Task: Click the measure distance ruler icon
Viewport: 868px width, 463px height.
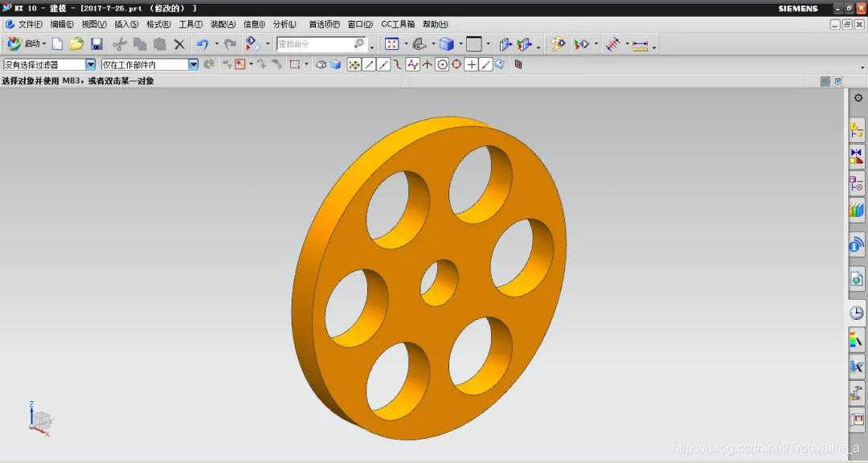Action: click(640, 45)
